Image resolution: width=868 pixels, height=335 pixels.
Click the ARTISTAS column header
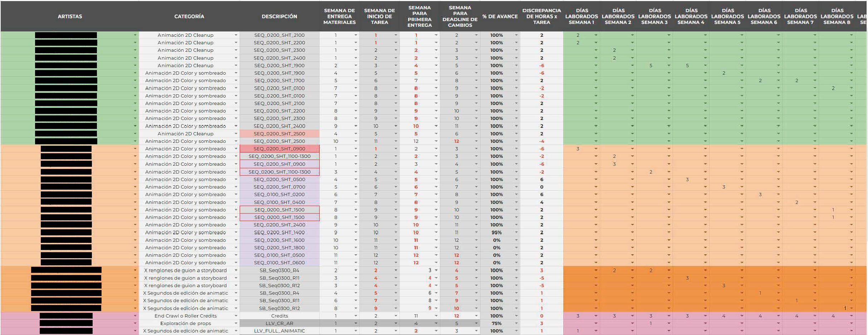tap(70, 16)
